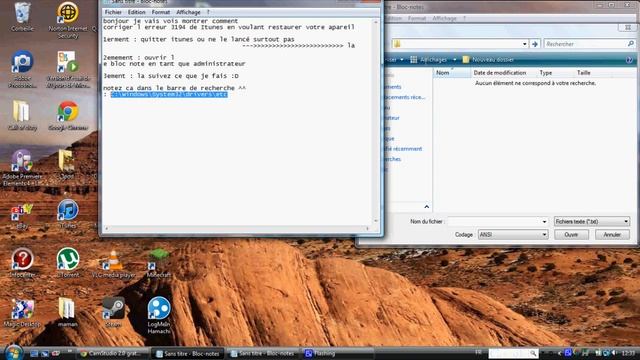Open Affichage menu in background Notepad
This screenshot has height=360, width=640.
point(444,18)
